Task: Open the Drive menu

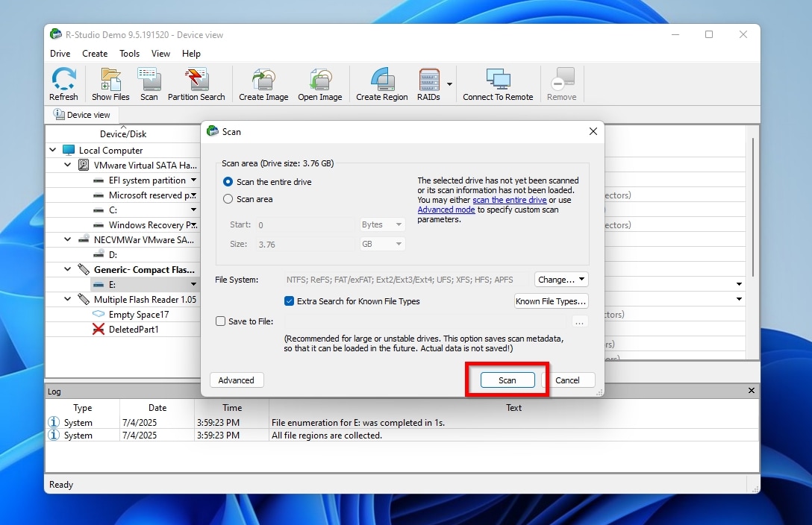Action: 60,53
